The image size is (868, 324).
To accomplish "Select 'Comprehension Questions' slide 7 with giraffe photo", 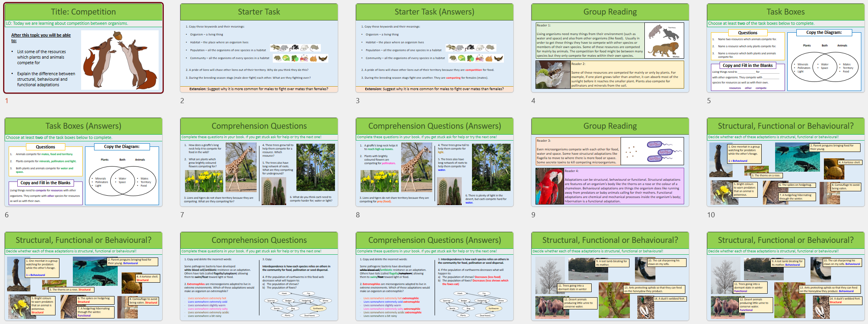I will click(x=259, y=162).
